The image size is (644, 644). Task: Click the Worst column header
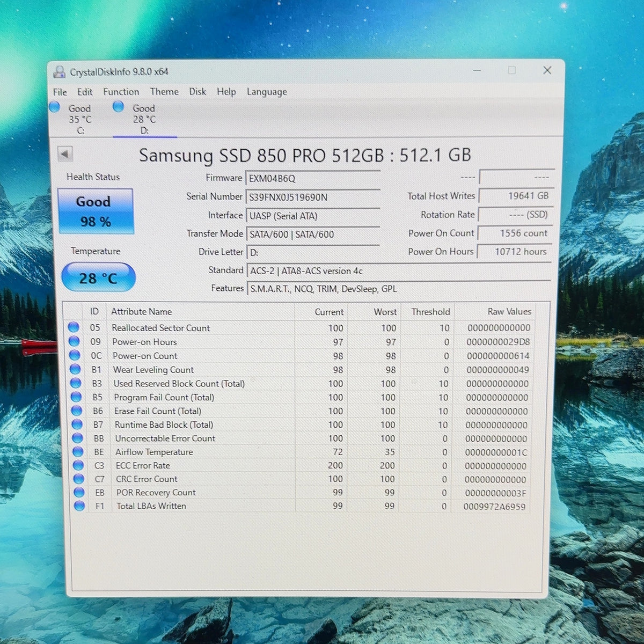[x=385, y=312]
